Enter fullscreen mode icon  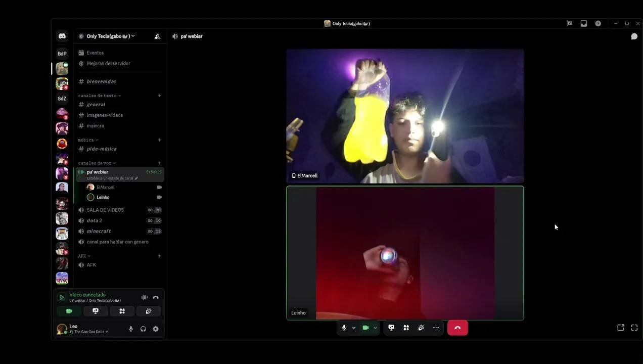click(x=634, y=328)
